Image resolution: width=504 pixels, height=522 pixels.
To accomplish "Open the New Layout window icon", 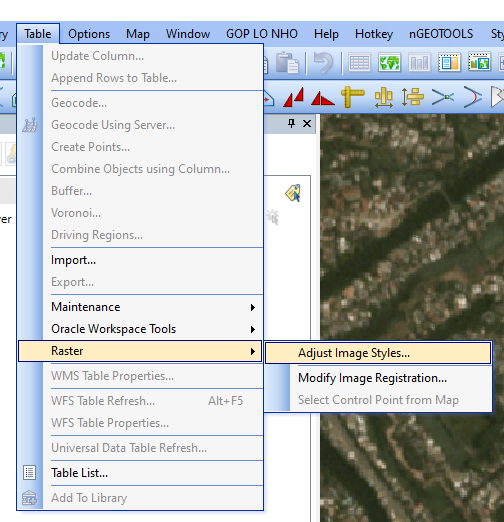I will (449, 62).
